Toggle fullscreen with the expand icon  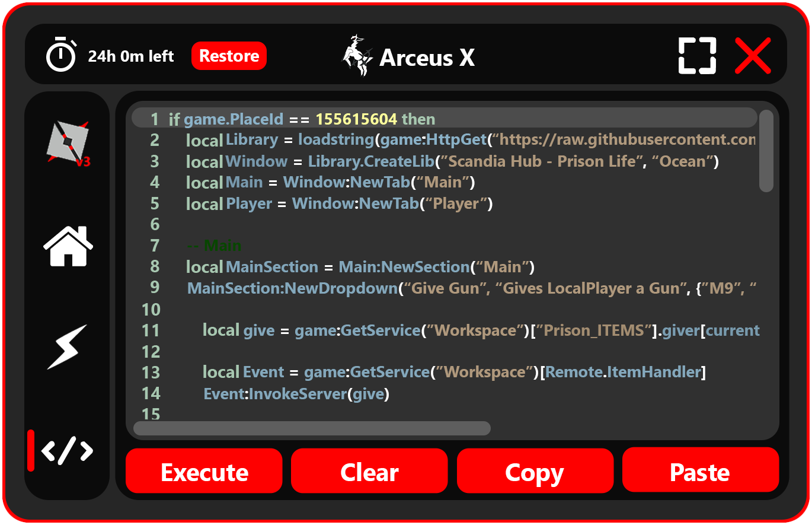(697, 56)
